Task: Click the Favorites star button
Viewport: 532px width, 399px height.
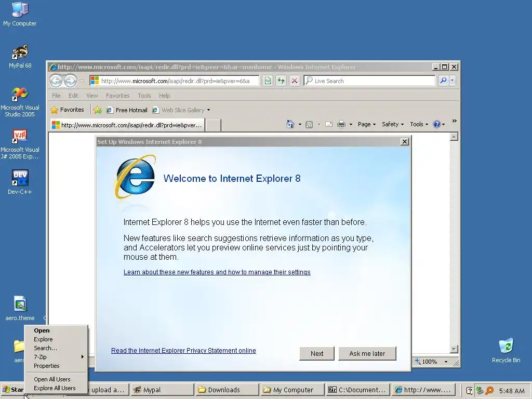Action: pos(67,110)
